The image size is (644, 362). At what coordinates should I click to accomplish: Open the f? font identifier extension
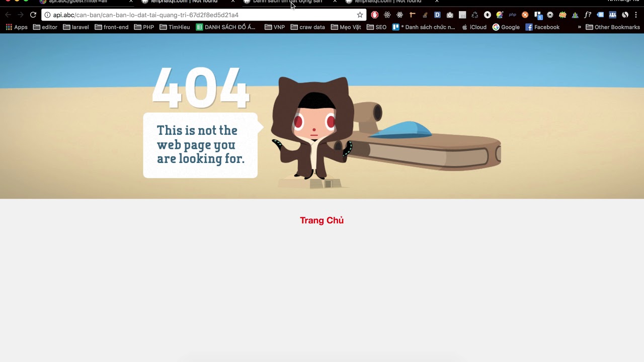pyautogui.click(x=588, y=15)
